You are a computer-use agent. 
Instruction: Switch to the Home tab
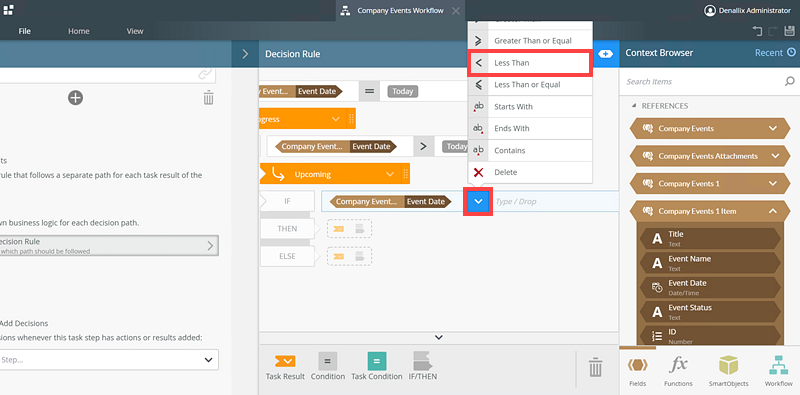pos(79,31)
